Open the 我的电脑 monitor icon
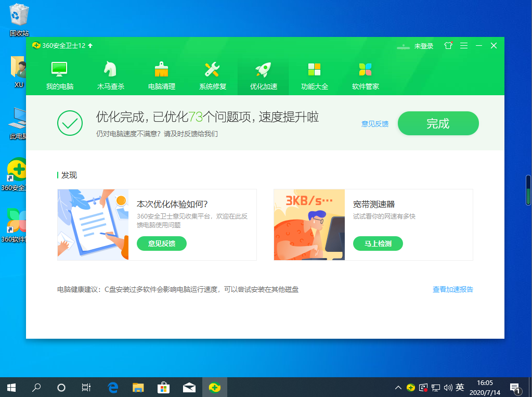The image size is (532, 397). (59, 70)
